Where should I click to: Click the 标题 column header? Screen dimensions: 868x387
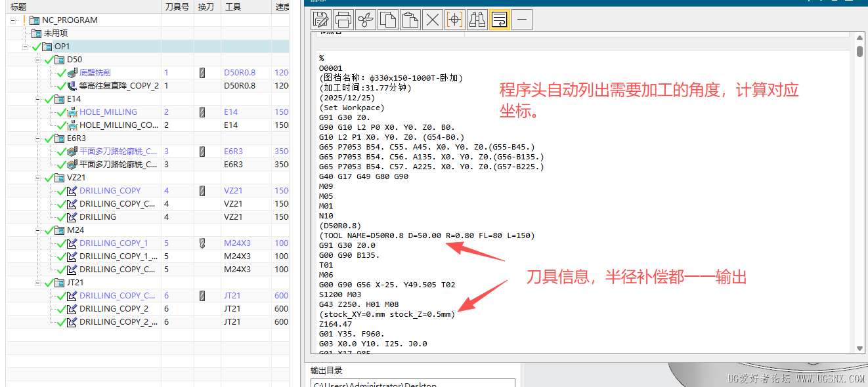(x=83, y=7)
